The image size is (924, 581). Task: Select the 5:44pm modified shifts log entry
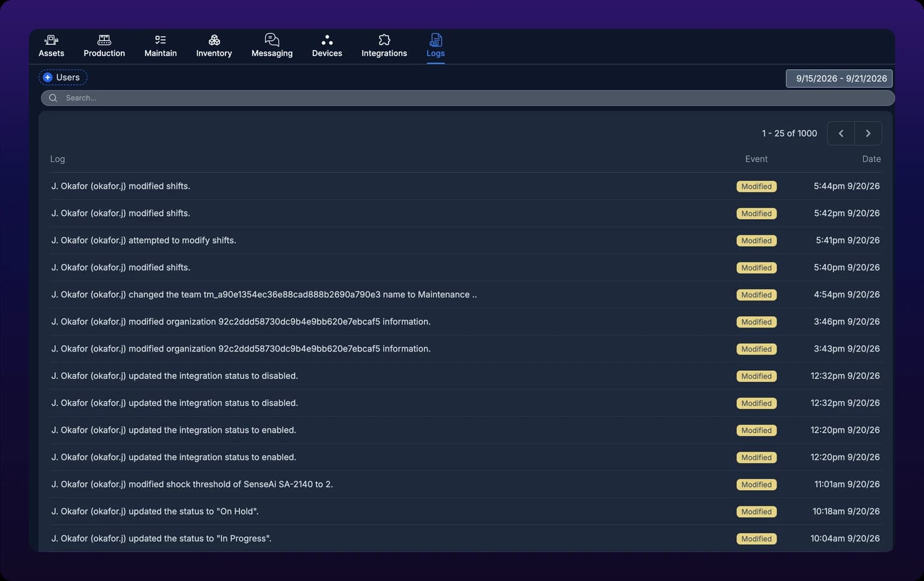coord(464,186)
